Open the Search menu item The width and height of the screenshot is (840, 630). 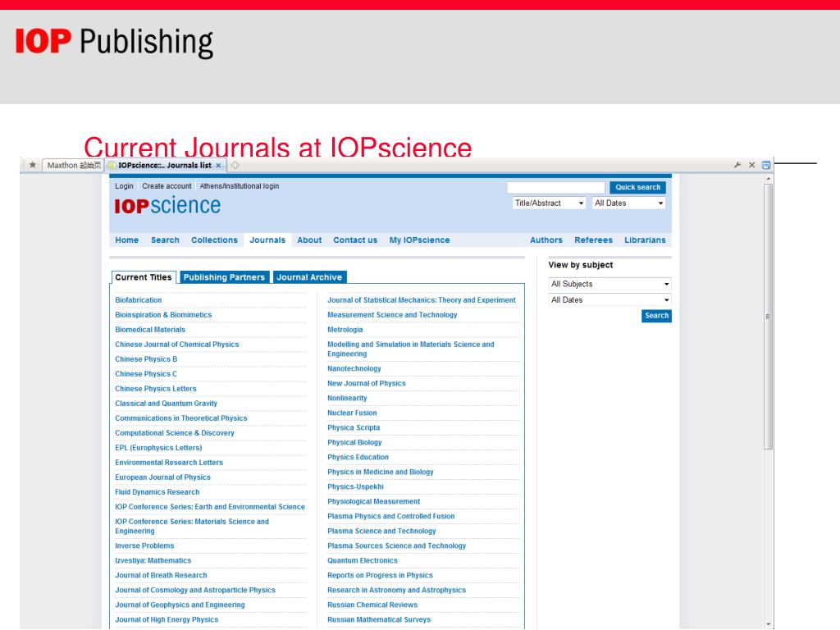165,240
